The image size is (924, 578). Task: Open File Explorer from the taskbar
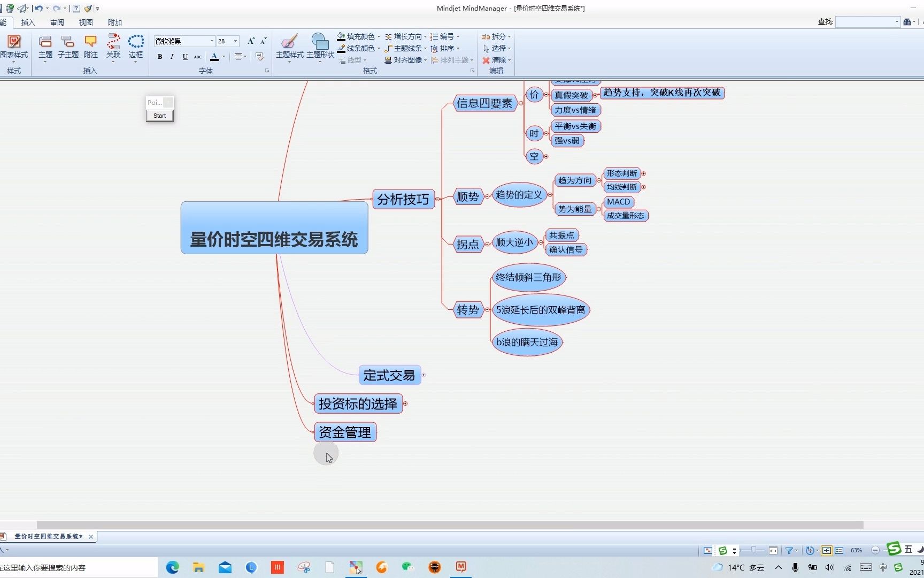coord(198,567)
